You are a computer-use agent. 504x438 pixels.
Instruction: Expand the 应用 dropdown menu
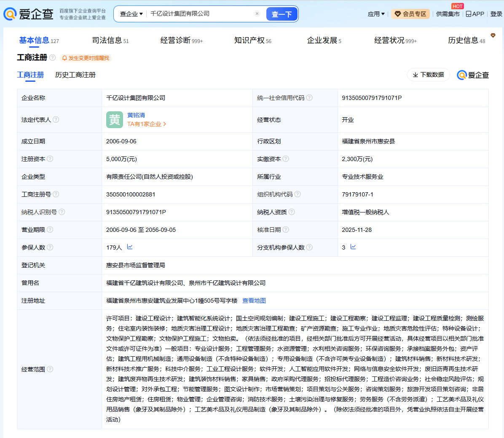(x=376, y=14)
